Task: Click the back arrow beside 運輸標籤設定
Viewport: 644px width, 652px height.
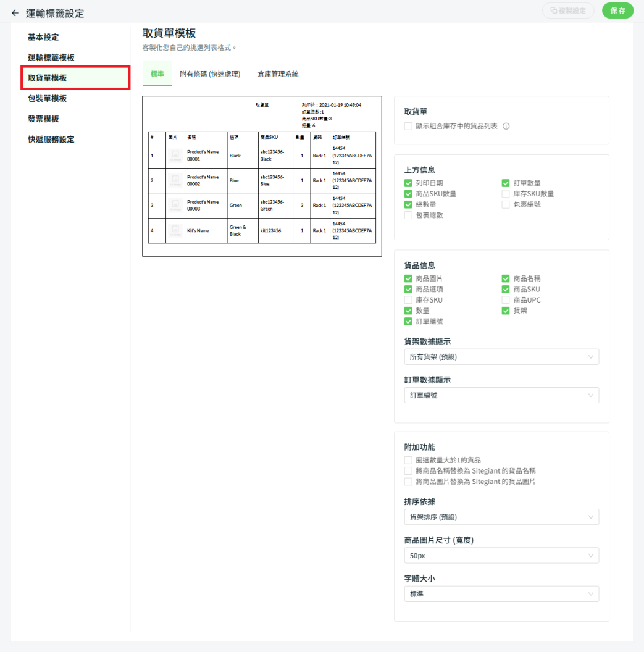Action: click(15, 13)
